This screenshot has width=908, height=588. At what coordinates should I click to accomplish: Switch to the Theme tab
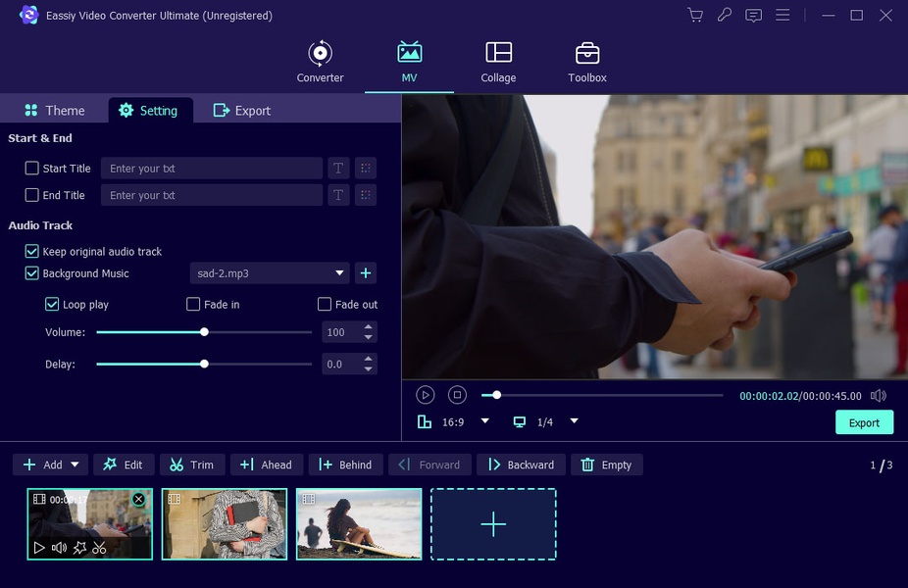tap(55, 111)
